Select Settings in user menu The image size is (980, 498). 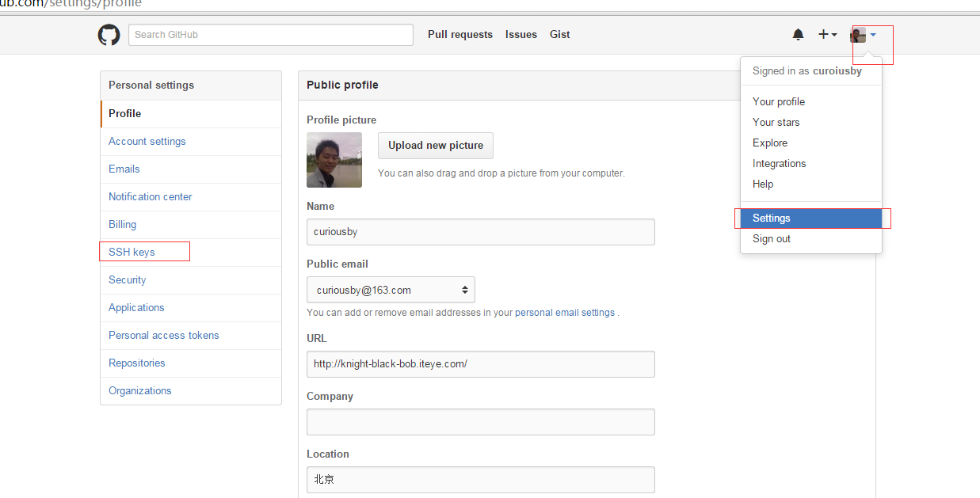tap(811, 219)
